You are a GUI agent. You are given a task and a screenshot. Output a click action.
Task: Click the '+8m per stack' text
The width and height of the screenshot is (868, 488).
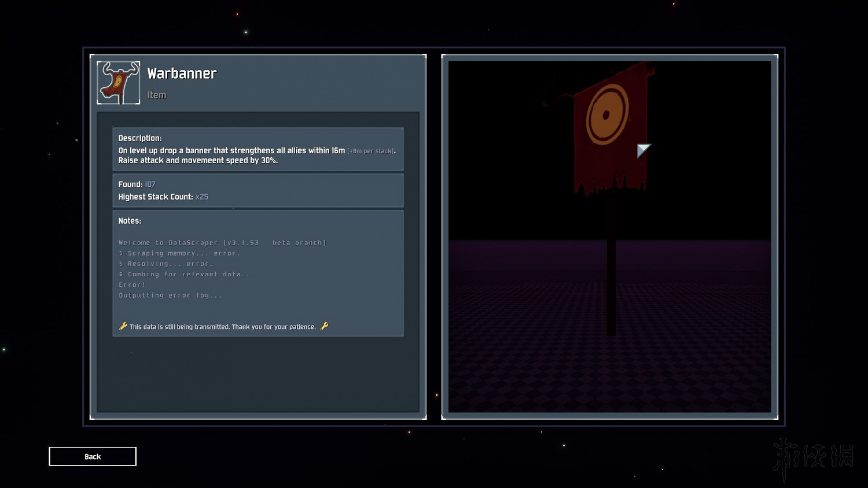tap(371, 151)
